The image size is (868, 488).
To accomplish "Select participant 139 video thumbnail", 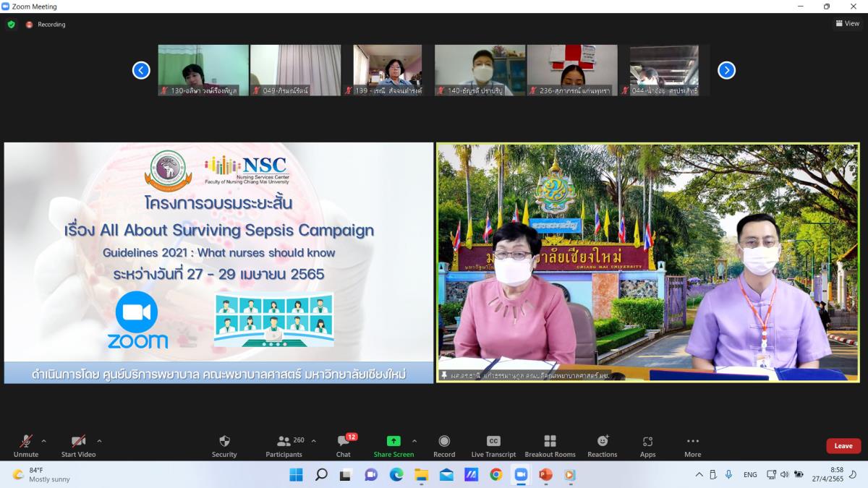I will 388,70.
